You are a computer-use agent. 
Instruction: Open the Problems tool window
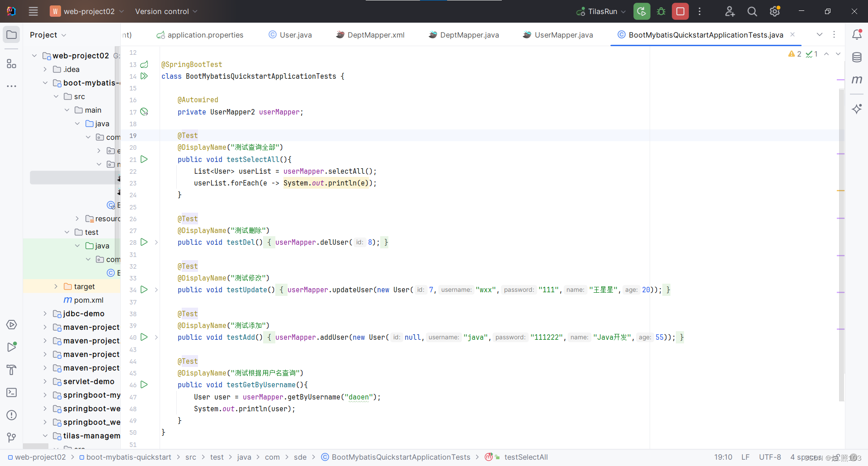tap(12, 415)
